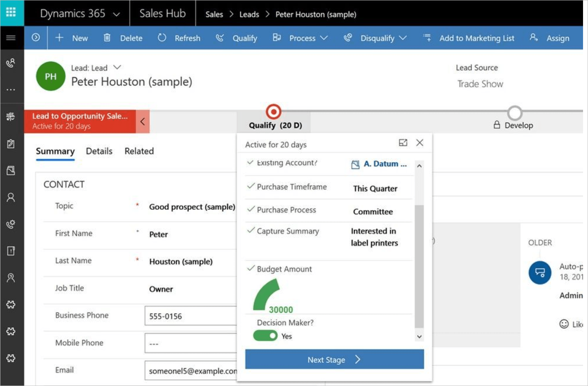588x386 pixels.
Task: Open Peter Houston (sample) breadcrumb
Action: [x=316, y=14]
